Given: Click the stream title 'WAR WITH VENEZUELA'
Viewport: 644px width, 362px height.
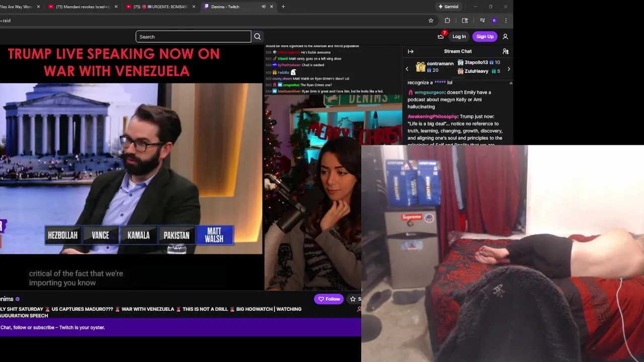Looking at the screenshot, I should (147, 309).
